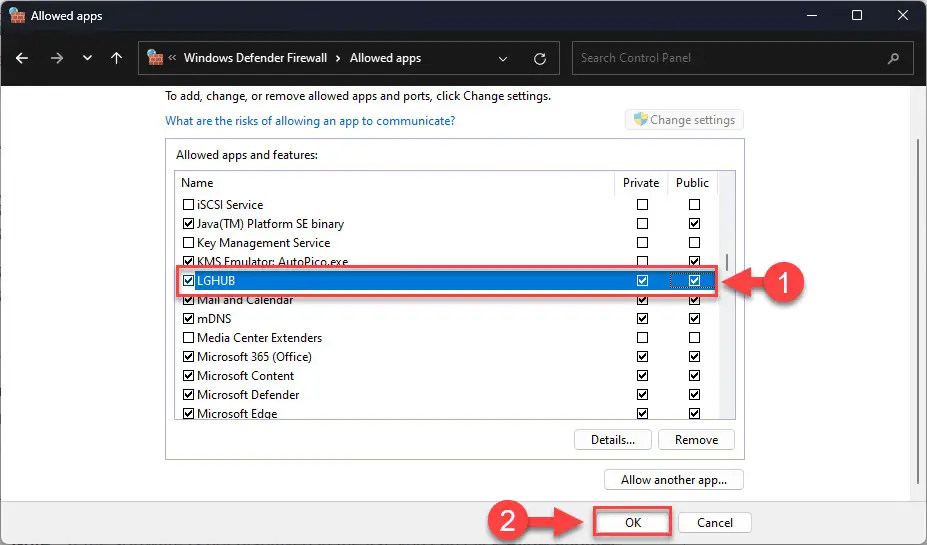Select the Key Management Service row
The width and height of the screenshot is (927, 545).
(446, 242)
